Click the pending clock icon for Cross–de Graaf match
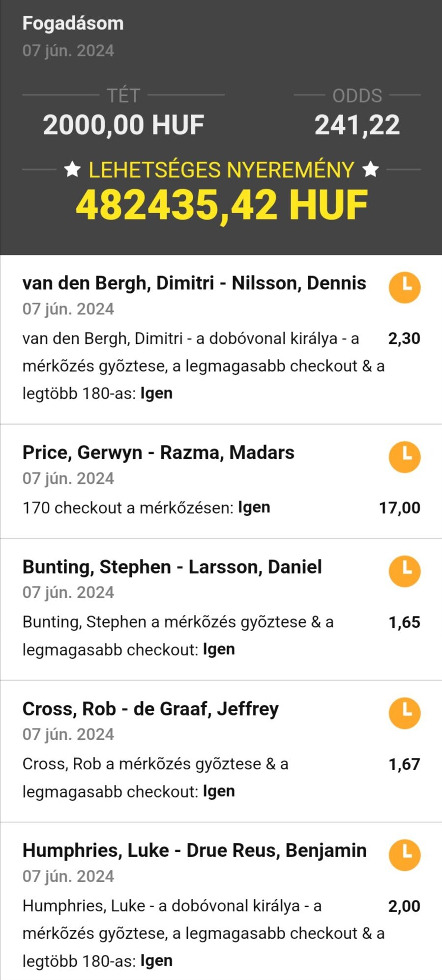 [x=404, y=713]
